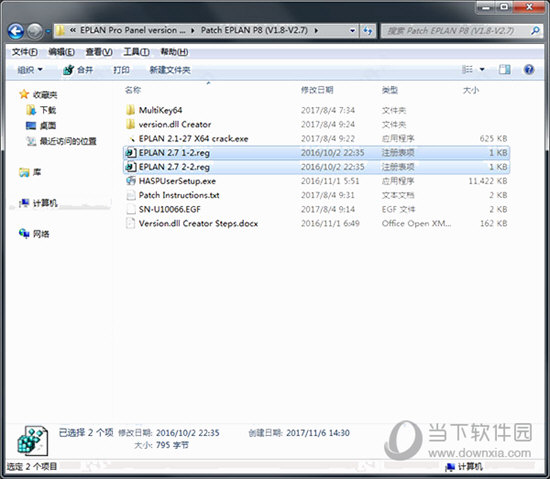550x479 pixels.
Task: Click the 下载 downloads folder icon
Action: point(31,110)
